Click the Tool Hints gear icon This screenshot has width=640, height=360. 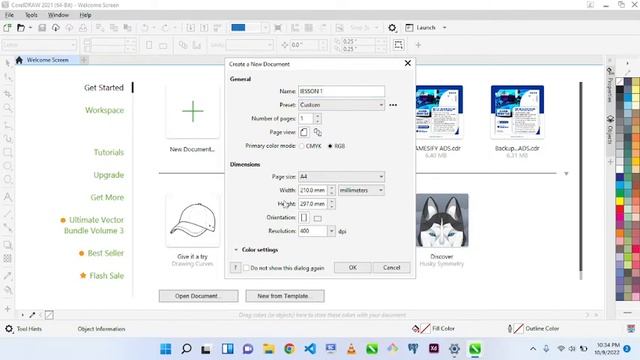click(x=9, y=329)
